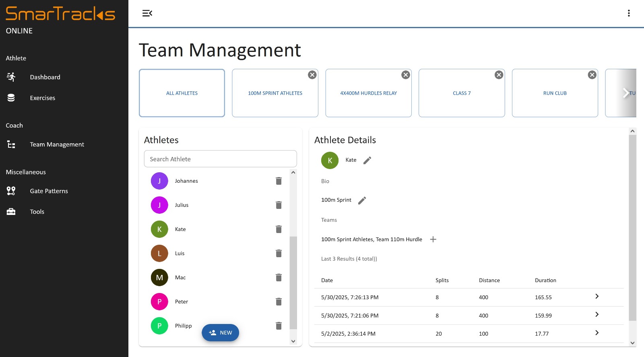Viewport: 644px width, 357px height.
Task: Edit Kate's name with the pencil icon
Action: pos(367,160)
